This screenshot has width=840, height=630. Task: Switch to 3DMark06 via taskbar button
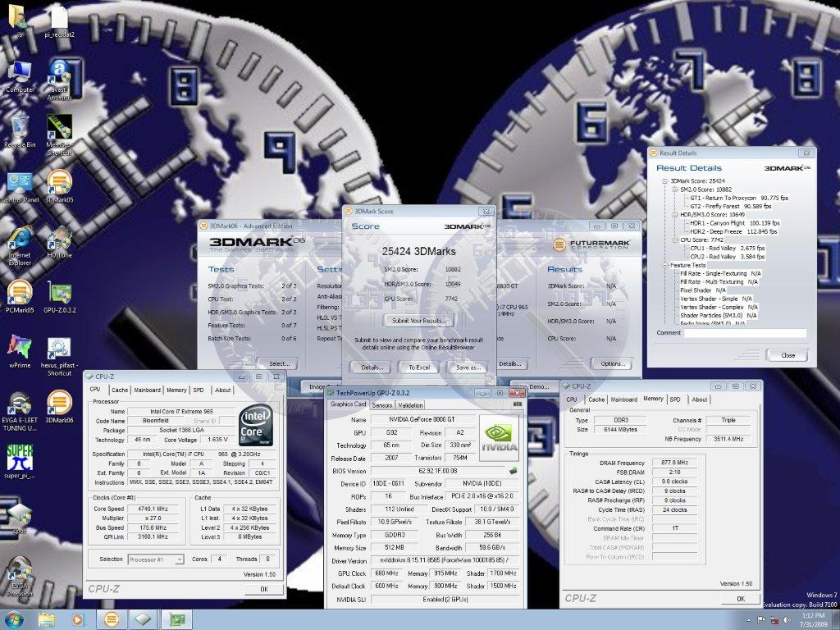pyautogui.click(x=111, y=620)
